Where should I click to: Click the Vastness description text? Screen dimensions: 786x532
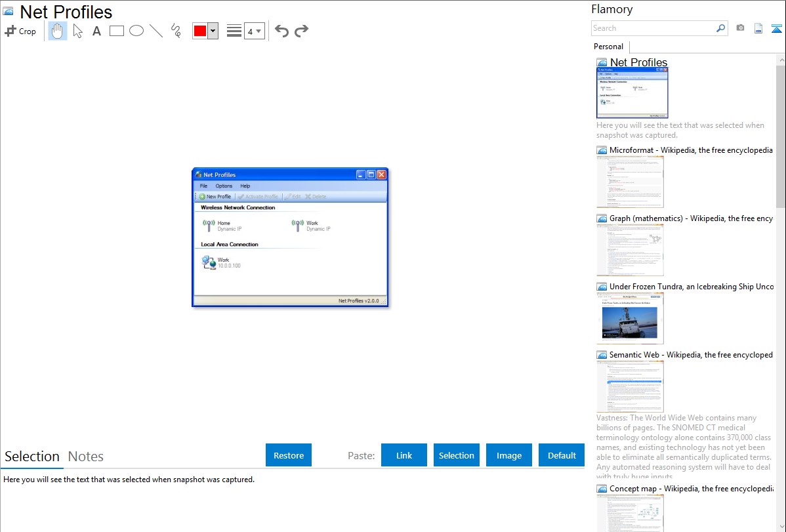coord(684,447)
